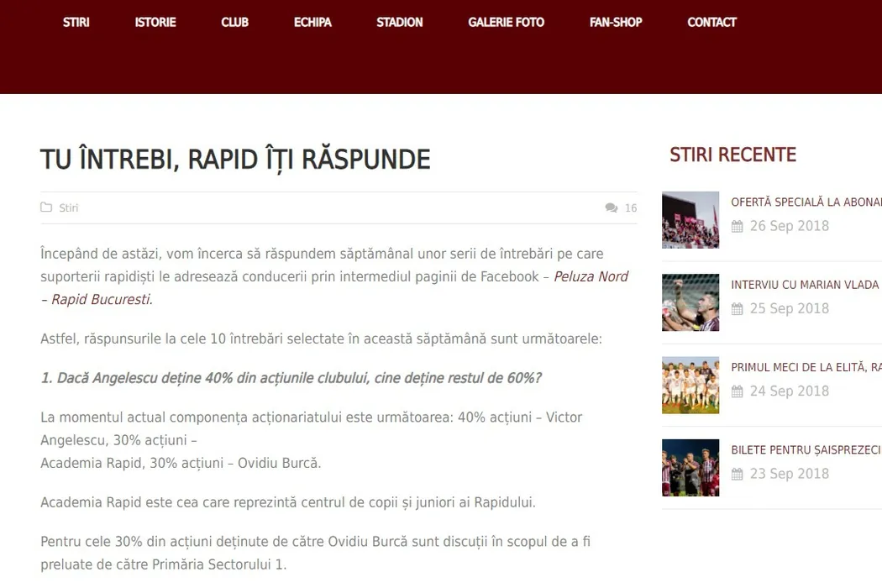This screenshot has width=882, height=588.
Task: Click calendar icon next to 24 Sep 2018
Action: coord(738,391)
